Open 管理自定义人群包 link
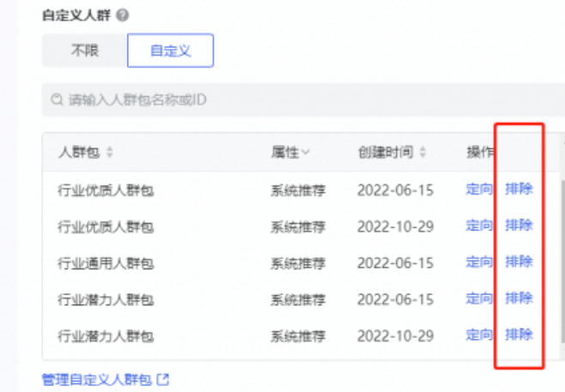This screenshot has width=565, height=392. point(97,380)
